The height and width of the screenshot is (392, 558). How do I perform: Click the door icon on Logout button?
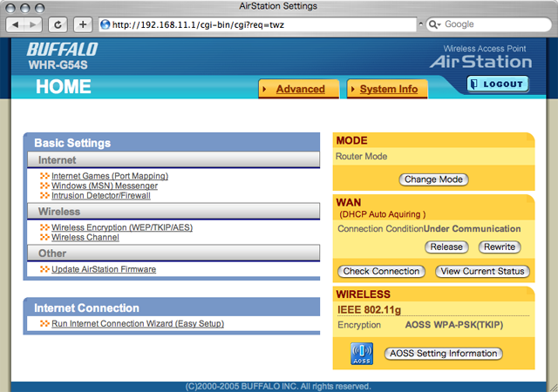pyautogui.click(x=474, y=84)
